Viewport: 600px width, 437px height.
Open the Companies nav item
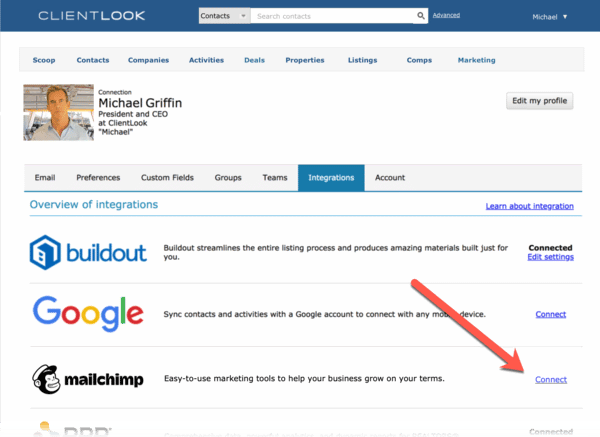tap(148, 60)
